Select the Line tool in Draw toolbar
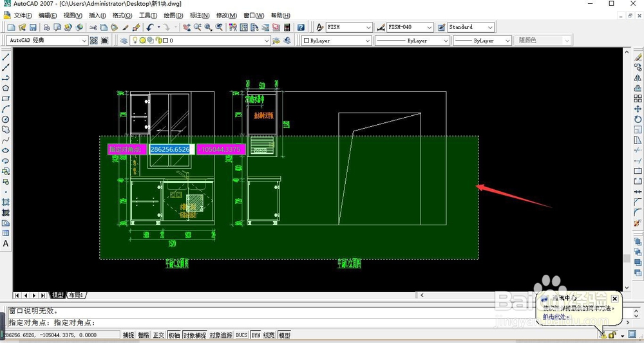This screenshot has width=644, height=343. click(x=6, y=57)
